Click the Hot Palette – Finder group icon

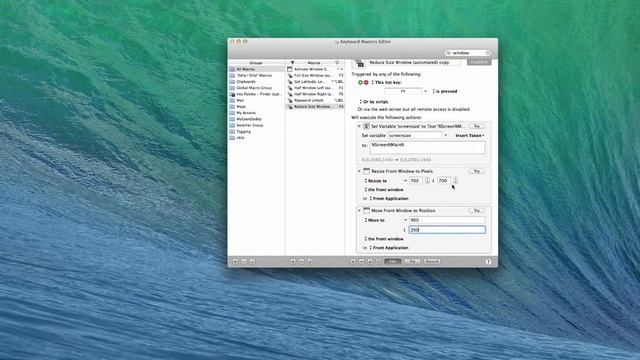[232, 94]
